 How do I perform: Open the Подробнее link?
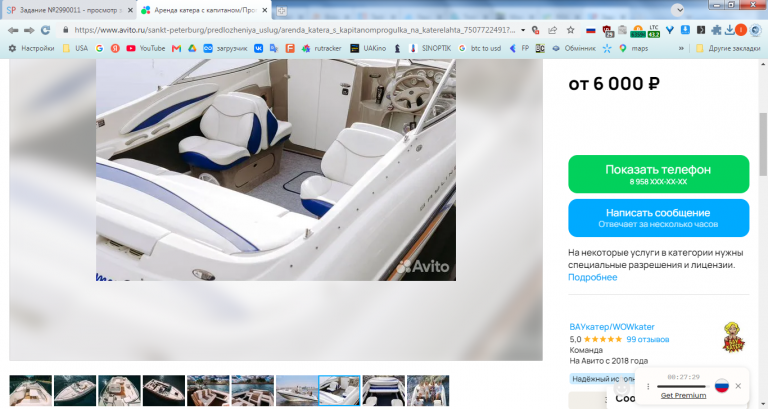(592, 277)
